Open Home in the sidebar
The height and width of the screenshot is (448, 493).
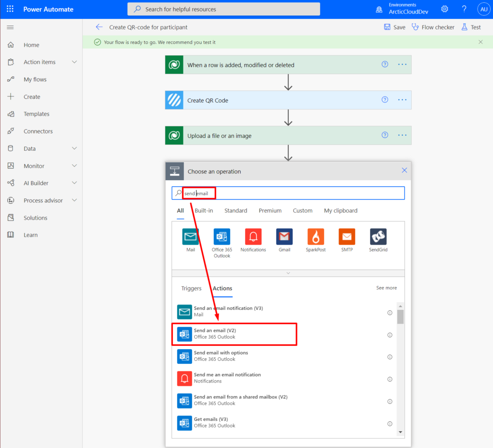tap(31, 45)
